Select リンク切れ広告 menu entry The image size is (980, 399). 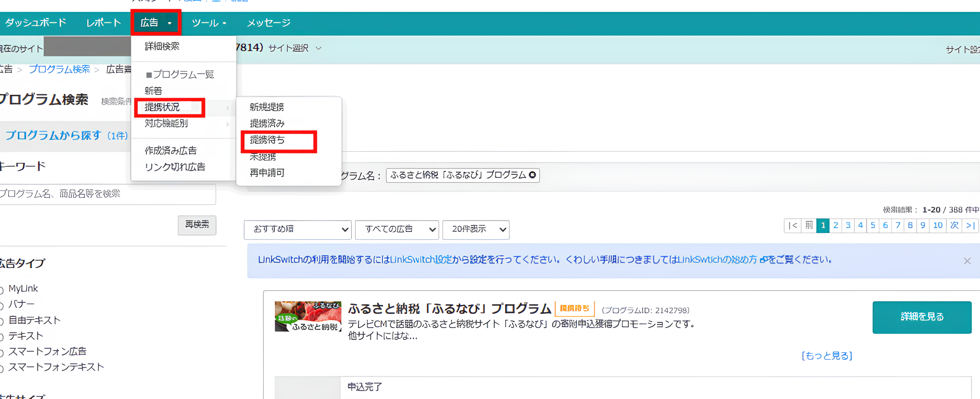coord(175,166)
